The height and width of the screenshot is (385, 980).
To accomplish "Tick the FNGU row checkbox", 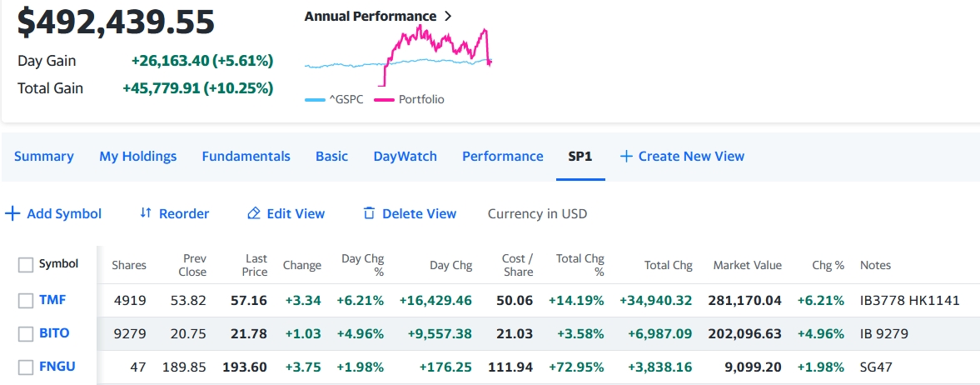I will click(26, 367).
